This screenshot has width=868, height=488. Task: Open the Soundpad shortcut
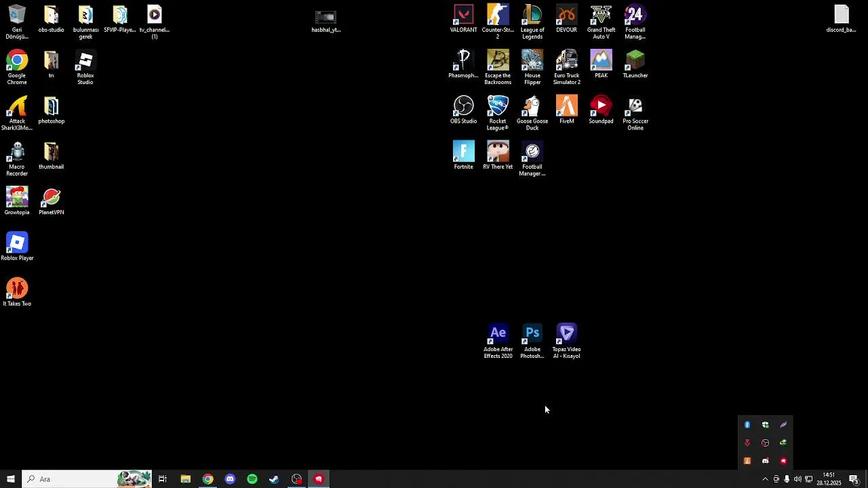(601, 110)
